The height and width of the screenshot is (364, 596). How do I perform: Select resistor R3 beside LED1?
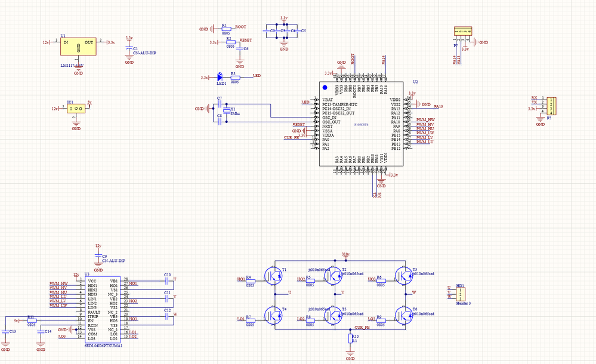[235, 77]
